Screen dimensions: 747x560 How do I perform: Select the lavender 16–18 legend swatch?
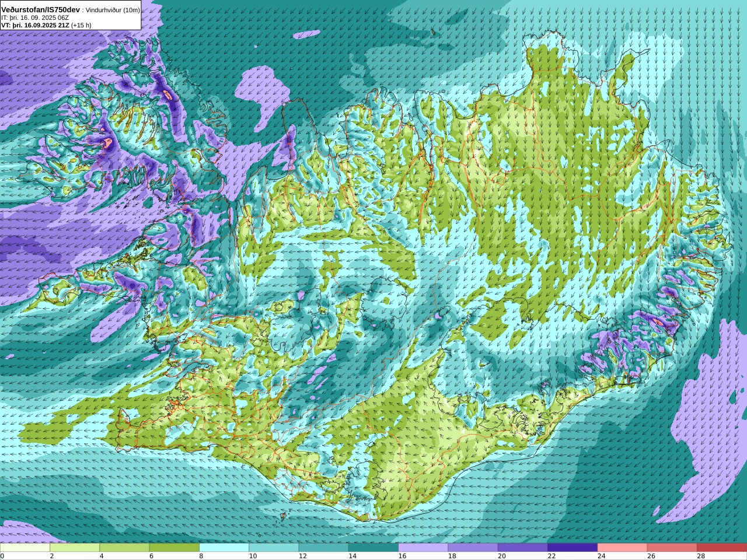pyautogui.click(x=423, y=548)
